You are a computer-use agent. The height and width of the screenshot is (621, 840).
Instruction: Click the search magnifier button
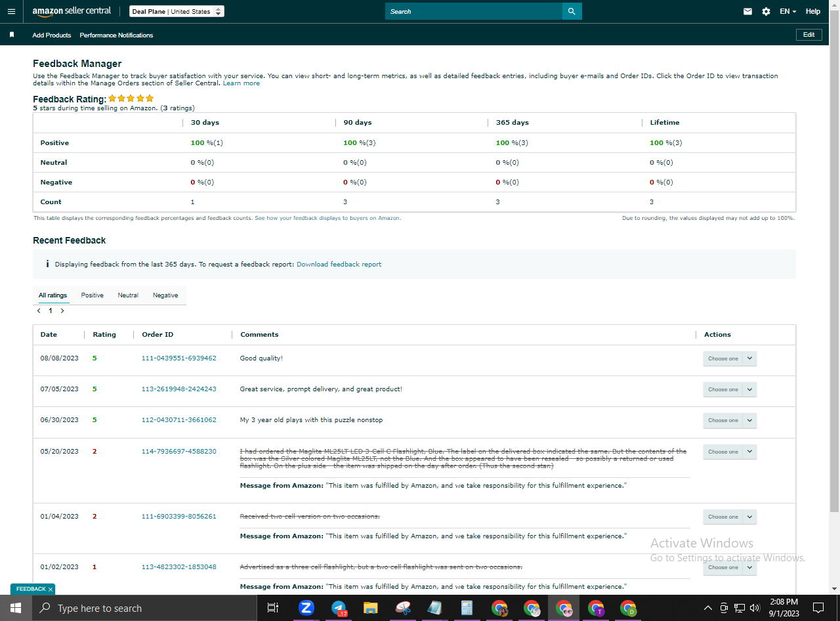coord(572,11)
